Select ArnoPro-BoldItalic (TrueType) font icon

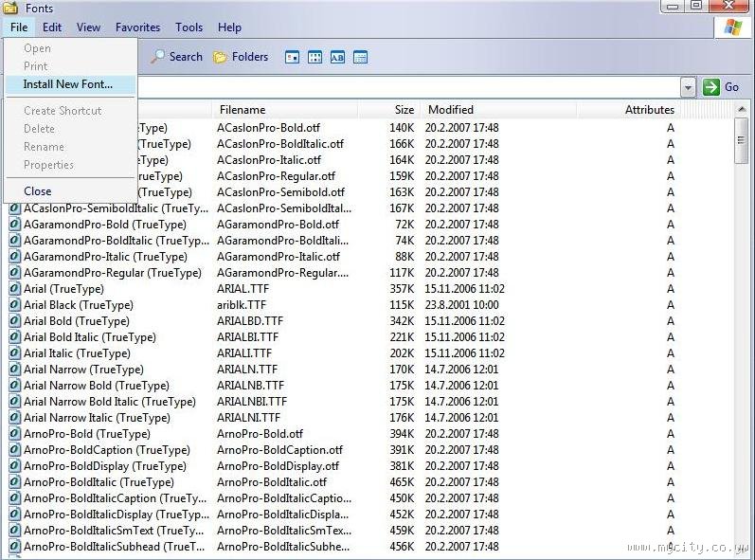(x=15, y=482)
